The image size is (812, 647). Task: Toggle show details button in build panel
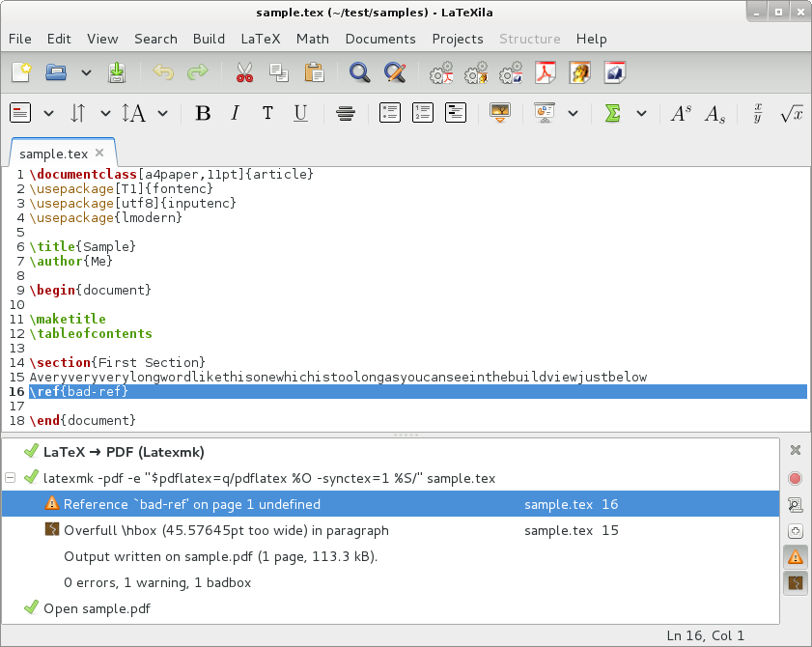pos(796,504)
